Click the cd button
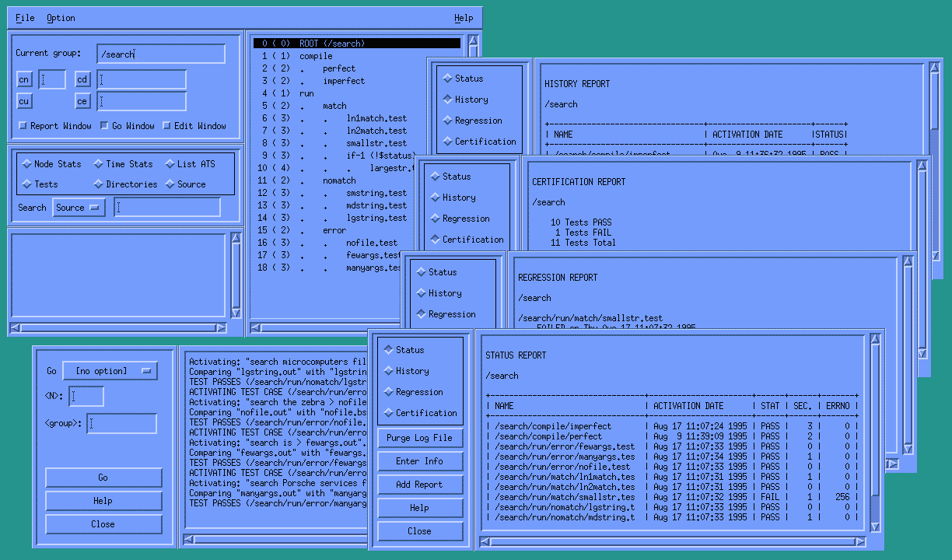The image size is (952, 560). pyautogui.click(x=82, y=80)
